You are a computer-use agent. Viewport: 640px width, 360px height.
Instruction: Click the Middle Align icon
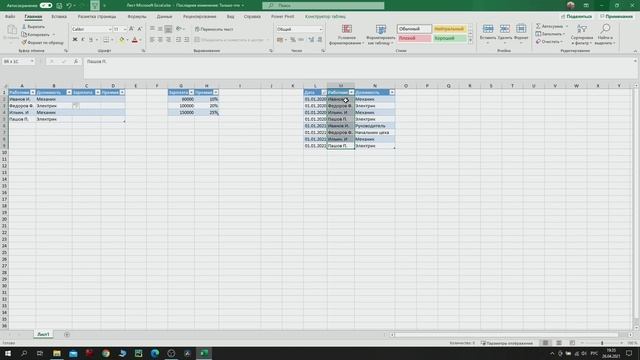coord(160,29)
